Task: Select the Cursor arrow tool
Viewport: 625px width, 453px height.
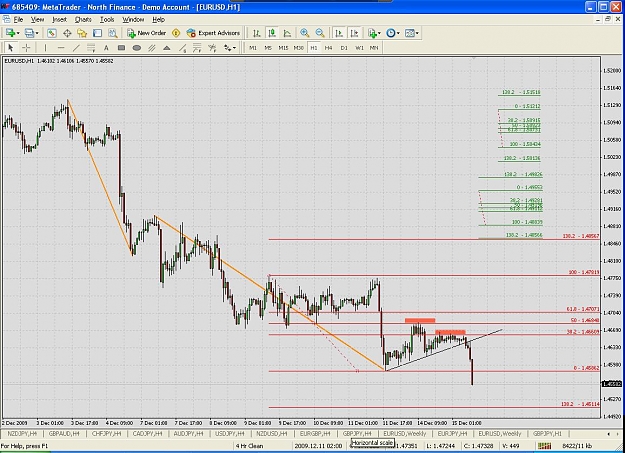Action: [x=11, y=48]
